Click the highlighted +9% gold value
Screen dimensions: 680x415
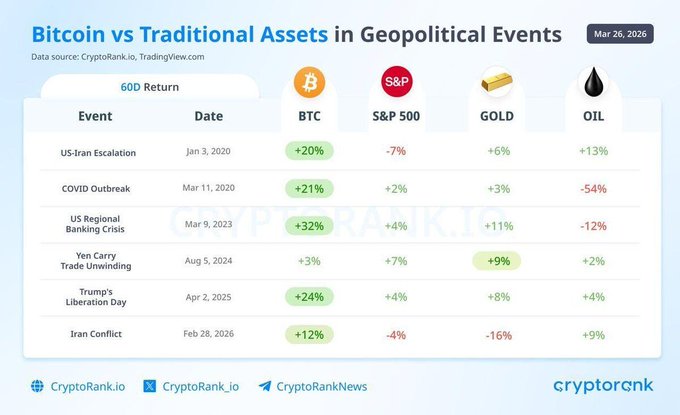click(496, 262)
